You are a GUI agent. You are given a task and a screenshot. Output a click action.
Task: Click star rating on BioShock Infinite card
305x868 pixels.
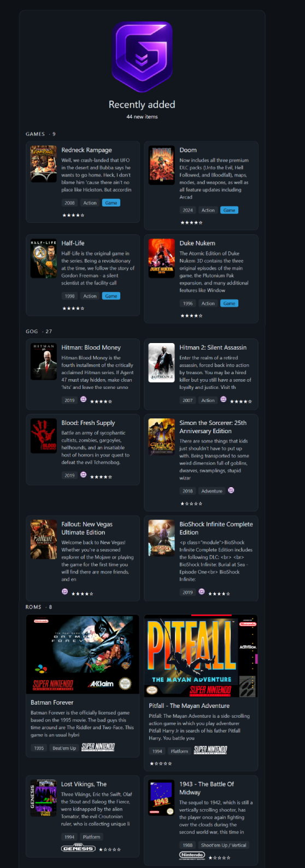coord(219,594)
